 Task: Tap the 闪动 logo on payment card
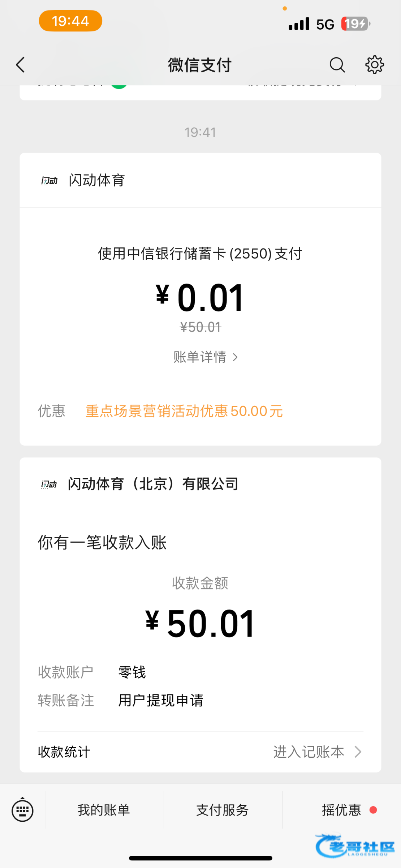click(x=49, y=180)
